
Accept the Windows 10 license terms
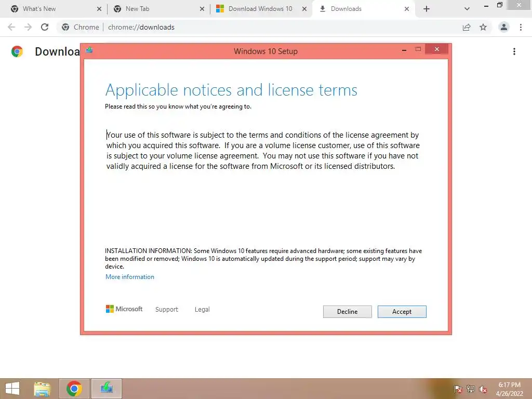[x=402, y=312]
